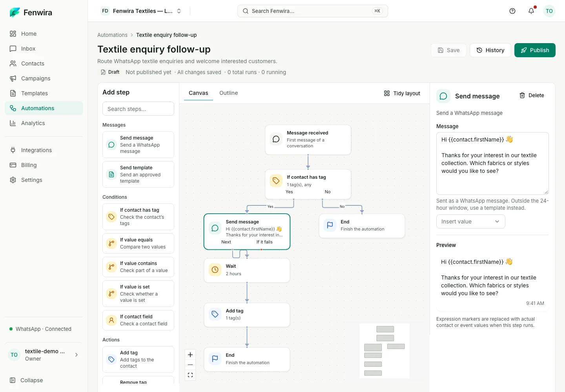Screen dimensions: 565x392
Task: Publish the automation
Action: click(x=535, y=50)
